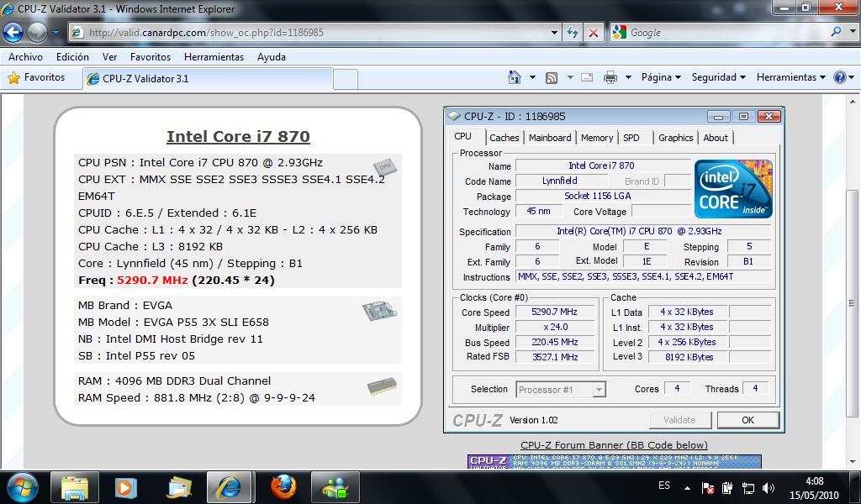Refresh the page with the Refresh icon
The image size is (861, 504).
573,33
